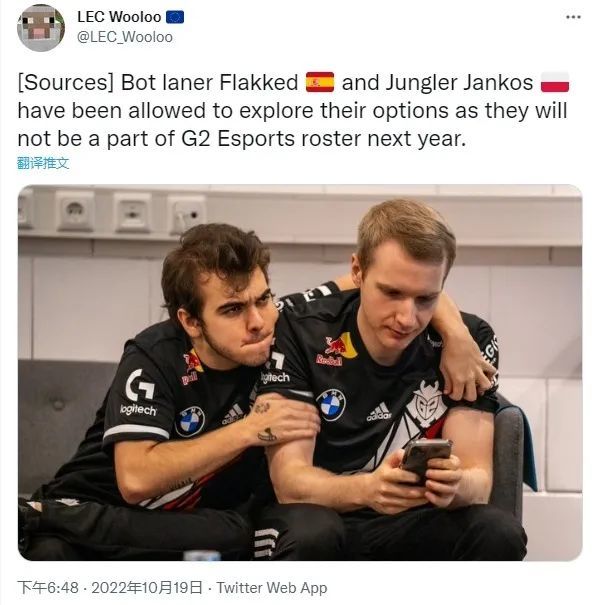Click the Poland flag emoji after Jankos
The height and width of the screenshot is (605, 598).
click(555, 82)
